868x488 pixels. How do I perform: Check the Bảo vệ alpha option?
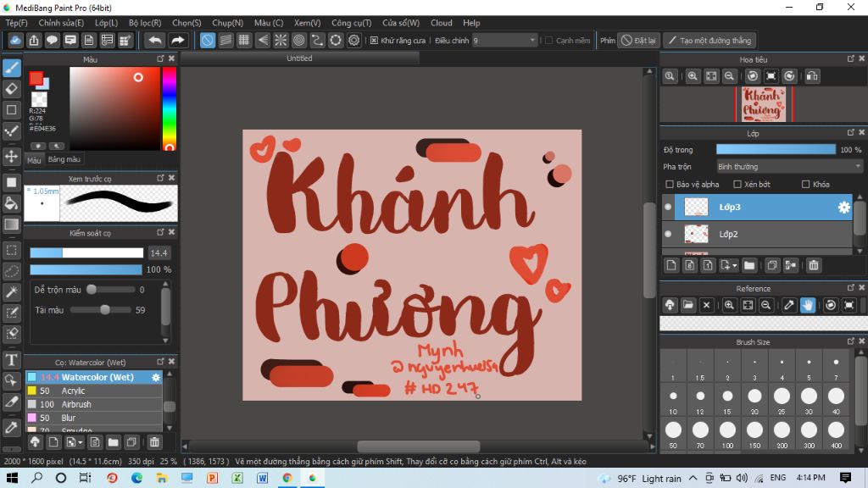click(670, 184)
